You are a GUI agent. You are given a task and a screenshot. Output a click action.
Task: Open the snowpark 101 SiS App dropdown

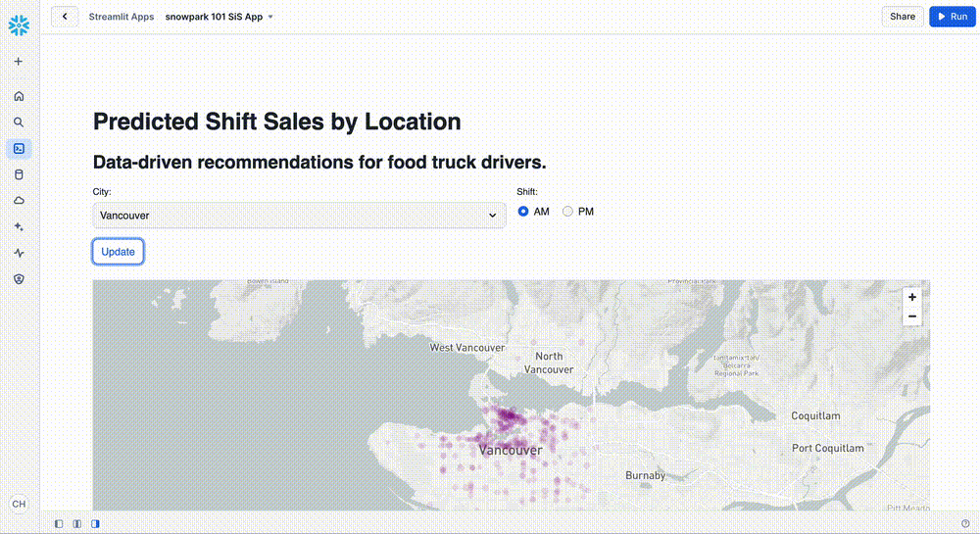click(220, 17)
